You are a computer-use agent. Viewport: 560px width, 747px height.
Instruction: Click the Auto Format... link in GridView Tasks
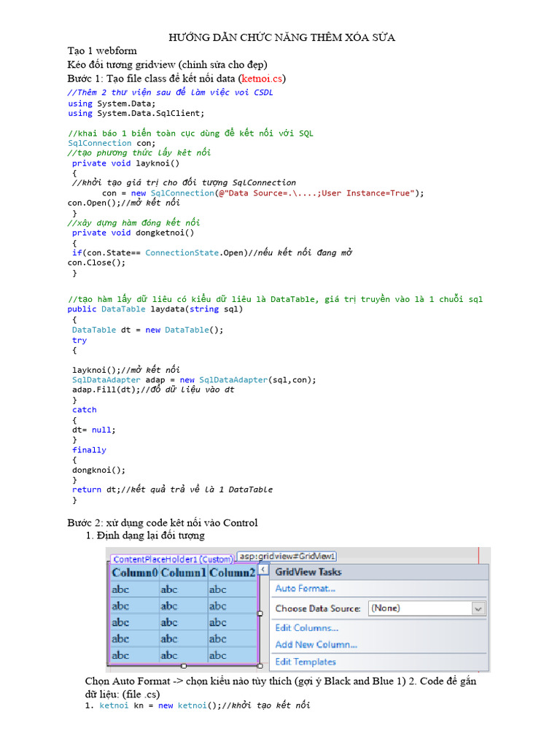point(306,589)
